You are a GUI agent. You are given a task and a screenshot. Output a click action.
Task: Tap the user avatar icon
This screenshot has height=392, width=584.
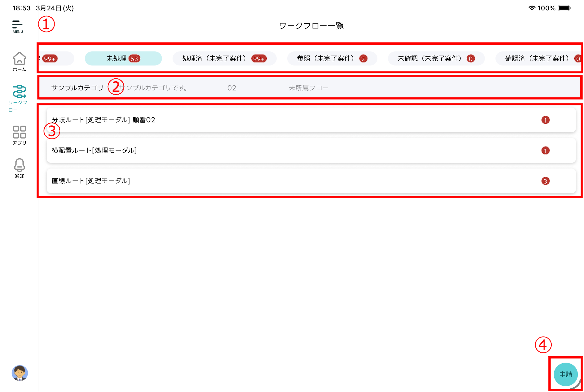pyautogui.click(x=20, y=373)
